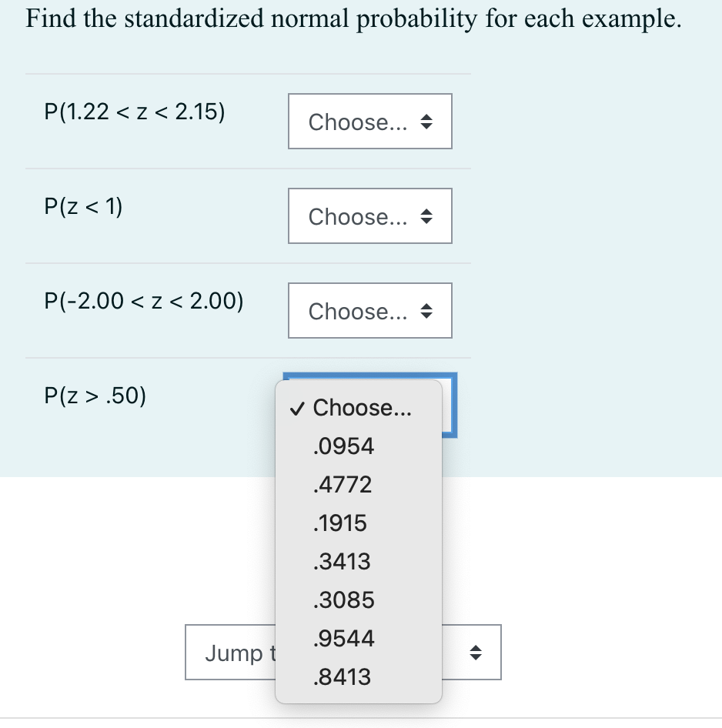This screenshot has width=722, height=728.
Task: Select the .0954 probability value
Action: coord(343,446)
